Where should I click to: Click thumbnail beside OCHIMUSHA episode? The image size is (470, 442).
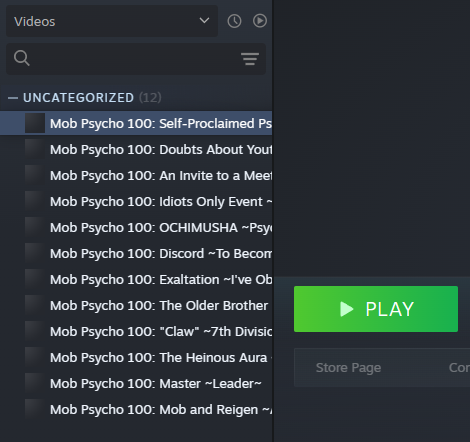[x=35, y=227]
